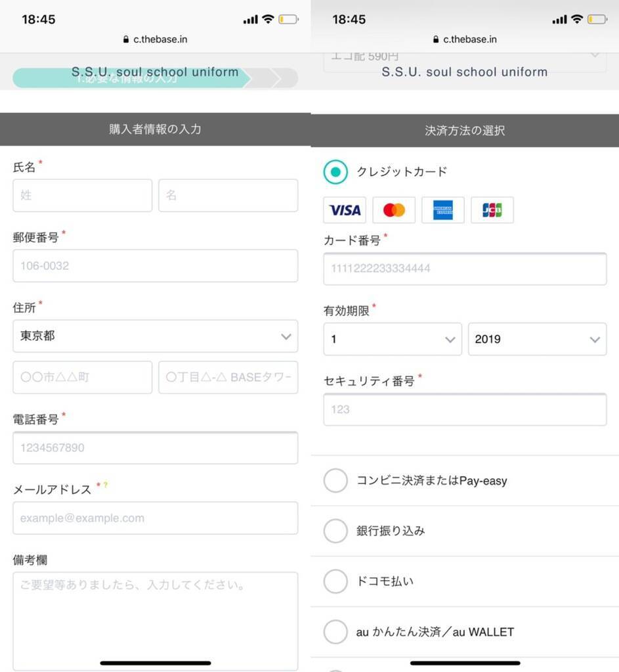619x672 pixels.
Task: Expand the expiry year dropdown showing 2019
Action: (537, 340)
